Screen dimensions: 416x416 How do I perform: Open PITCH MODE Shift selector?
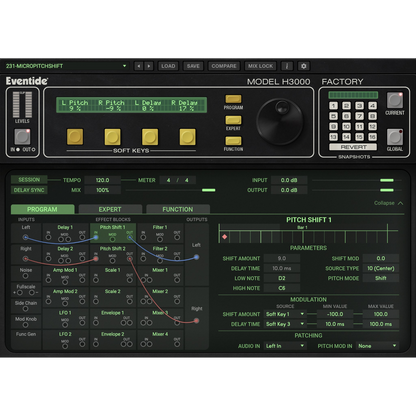pyautogui.click(x=381, y=278)
